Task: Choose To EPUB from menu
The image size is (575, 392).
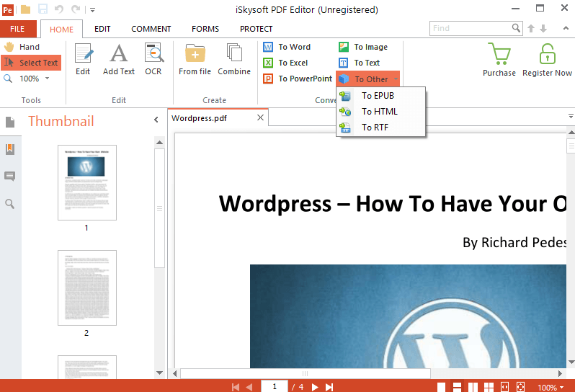Action: [380, 96]
